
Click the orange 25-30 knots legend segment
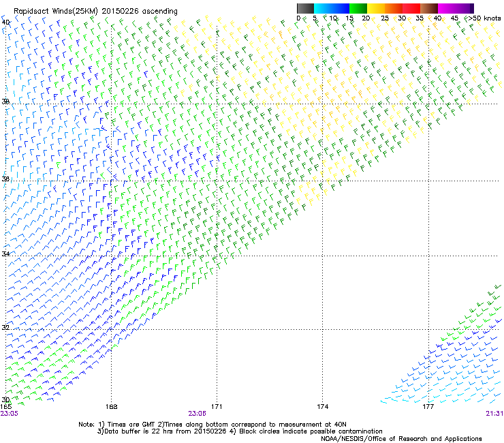coord(394,8)
